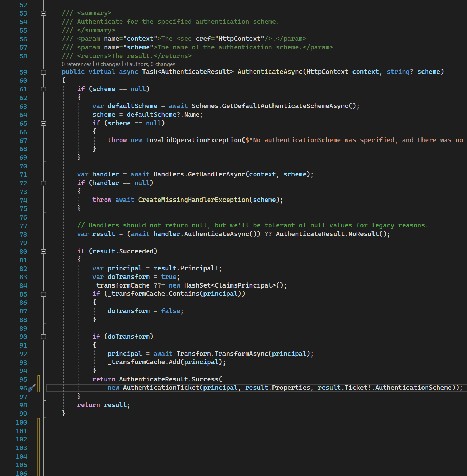Click 'Task<AuthenticateResult>' return type on line 59
467x476 pixels.
pos(188,72)
